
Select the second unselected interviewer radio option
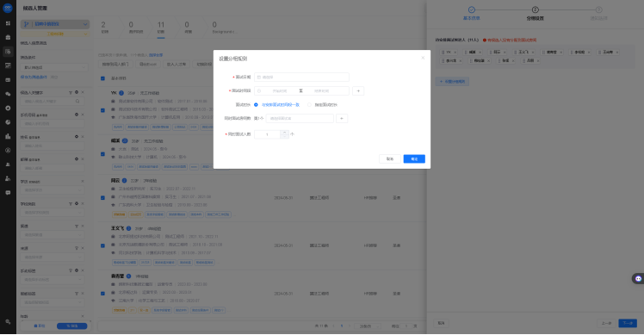click(309, 105)
